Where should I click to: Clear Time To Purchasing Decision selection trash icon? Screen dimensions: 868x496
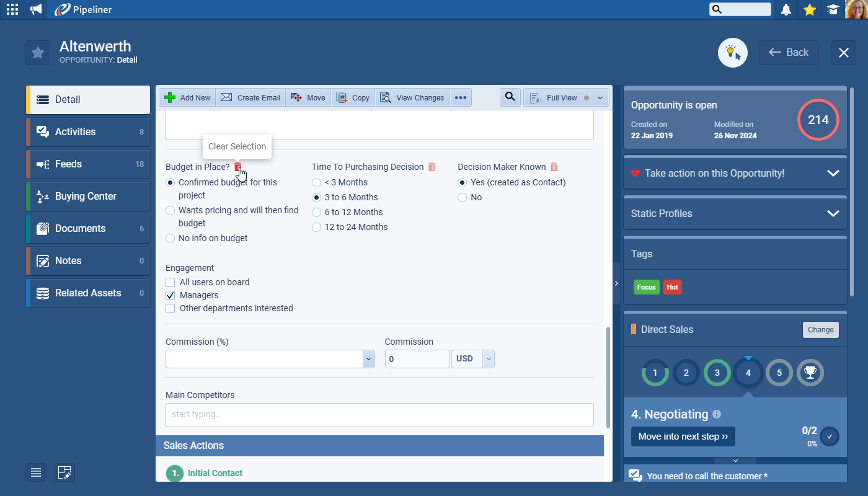432,167
